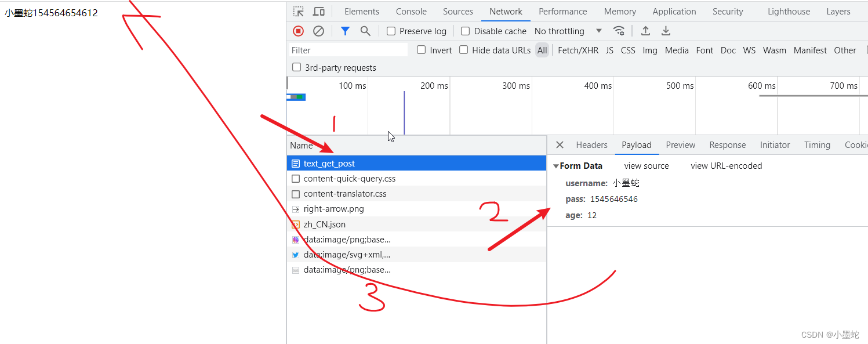Select the Network tab

506,12
